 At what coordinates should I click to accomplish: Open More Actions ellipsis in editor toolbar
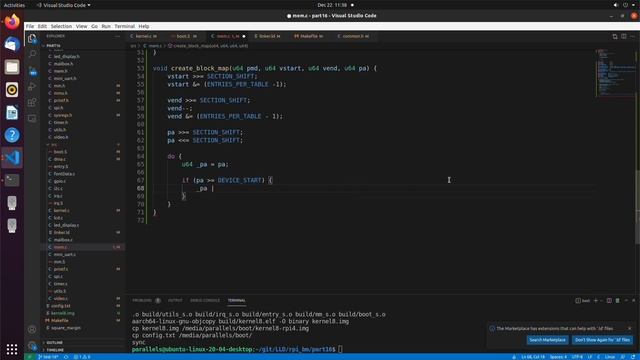tap(633, 36)
